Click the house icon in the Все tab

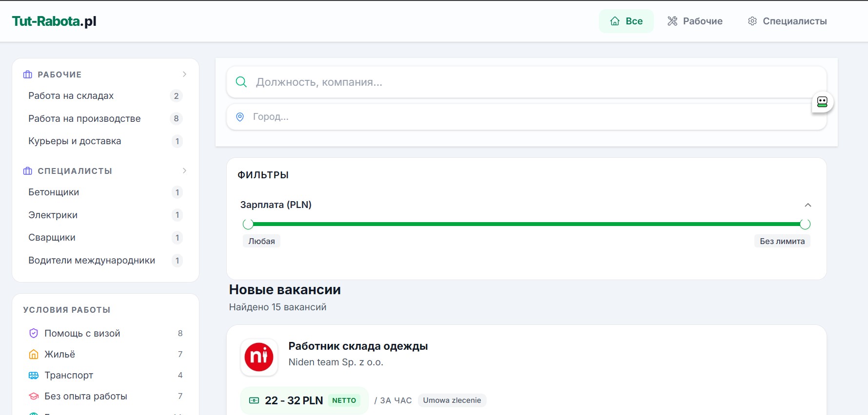[615, 21]
